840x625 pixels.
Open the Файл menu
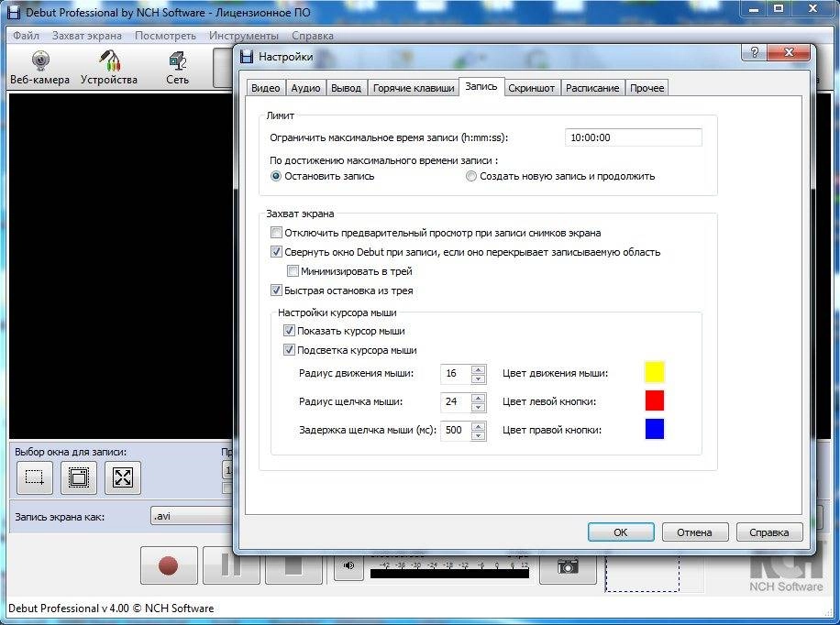click(26, 36)
